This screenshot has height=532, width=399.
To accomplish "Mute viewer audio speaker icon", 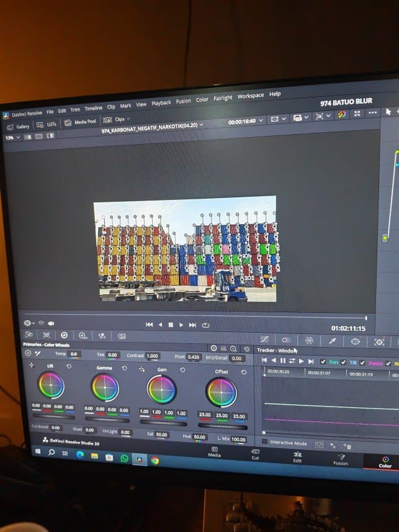I will point(51,323).
